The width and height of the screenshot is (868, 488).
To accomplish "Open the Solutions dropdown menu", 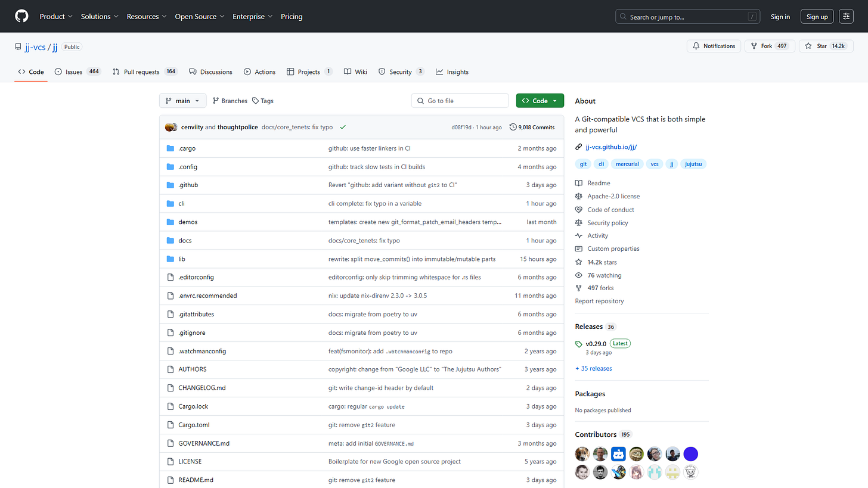I will click(x=100, y=17).
